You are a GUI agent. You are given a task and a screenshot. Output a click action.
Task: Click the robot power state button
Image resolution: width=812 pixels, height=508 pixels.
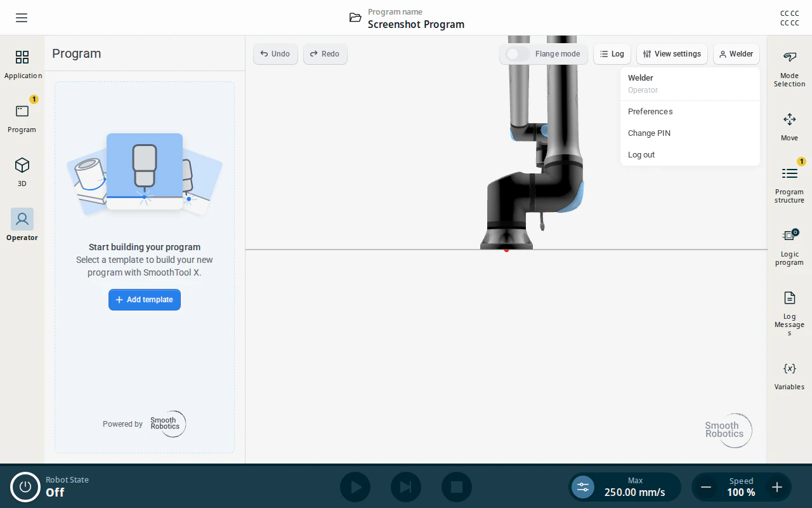tap(25, 487)
